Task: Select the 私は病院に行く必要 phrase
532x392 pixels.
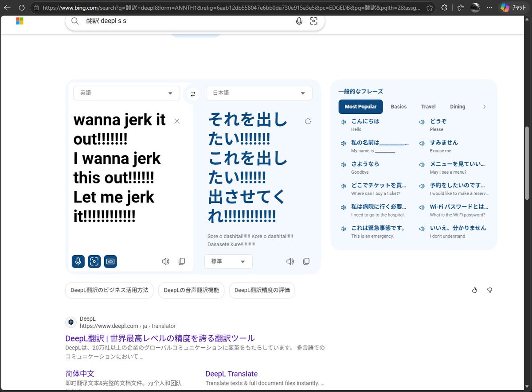Action: [379, 206]
